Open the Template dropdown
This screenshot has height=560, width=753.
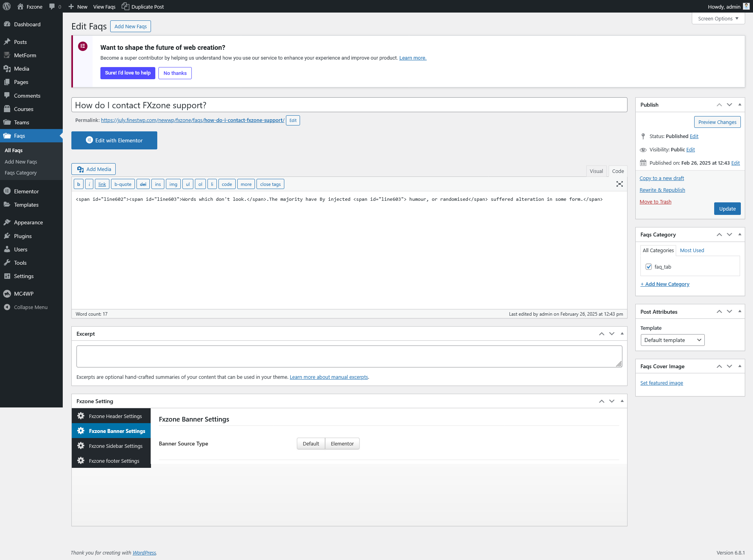click(x=672, y=340)
